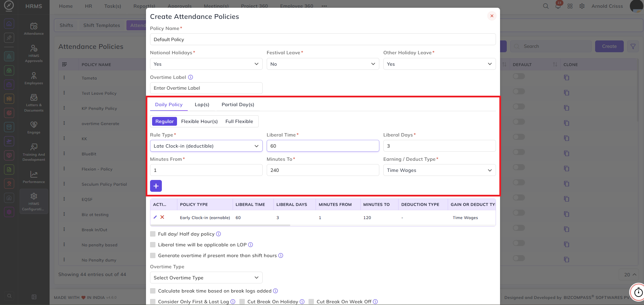Switch to the Lop(s) tab

click(x=202, y=104)
